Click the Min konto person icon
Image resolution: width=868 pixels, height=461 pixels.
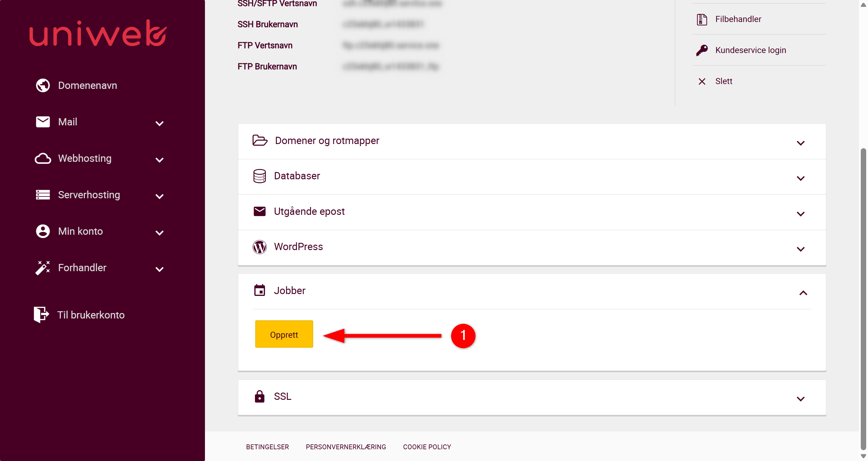pos(43,231)
